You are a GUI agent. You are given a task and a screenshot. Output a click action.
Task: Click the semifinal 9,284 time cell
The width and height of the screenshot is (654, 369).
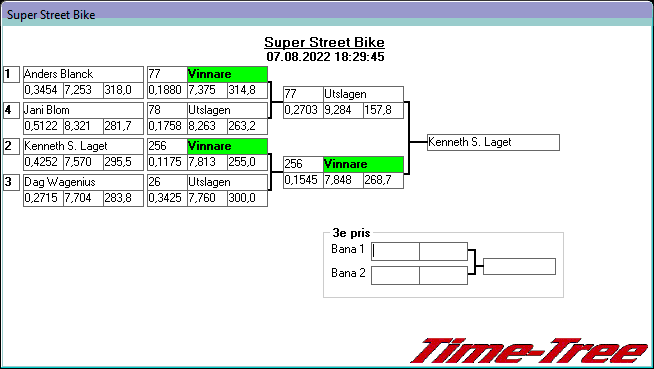(343, 110)
